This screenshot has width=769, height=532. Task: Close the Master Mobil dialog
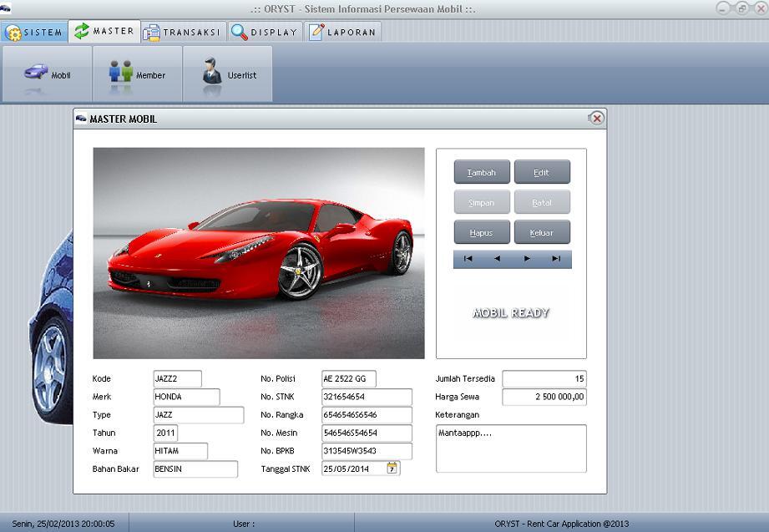click(596, 119)
